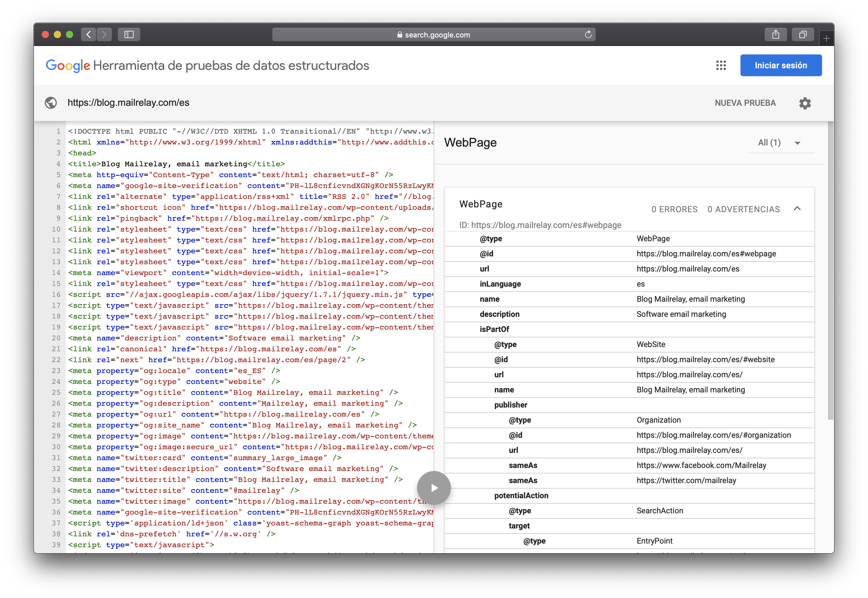868x598 pixels.
Task: Click code line 21 canonical link
Action: click(212, 349)
